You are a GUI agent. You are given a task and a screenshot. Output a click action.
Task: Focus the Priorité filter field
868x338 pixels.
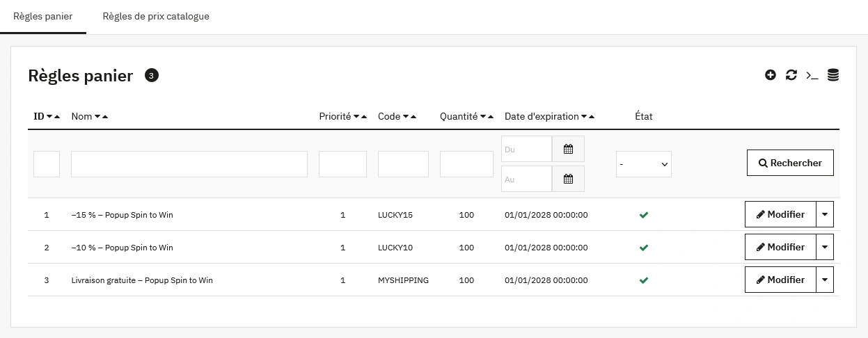click(342, 164)
